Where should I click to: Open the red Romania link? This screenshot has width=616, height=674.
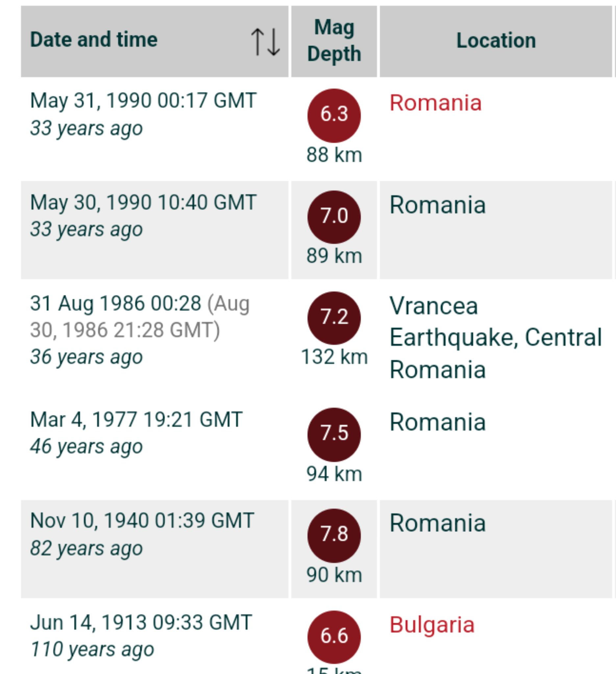(x=435, y=103)
